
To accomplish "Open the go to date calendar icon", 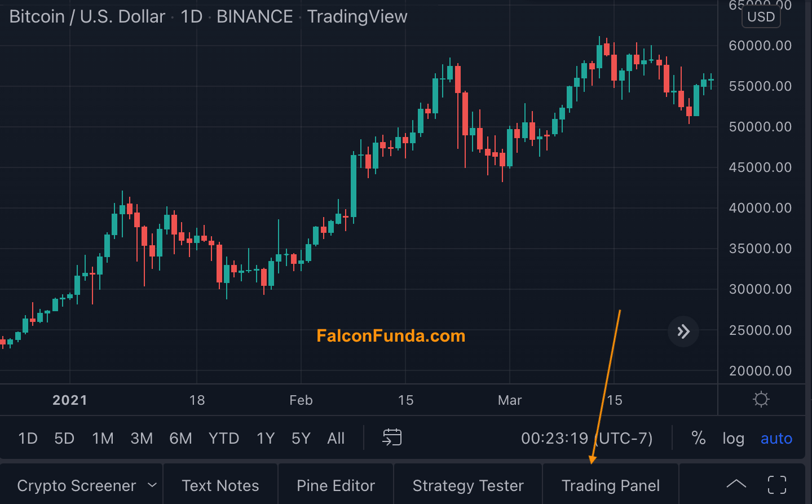I will [x=392, y=437].
